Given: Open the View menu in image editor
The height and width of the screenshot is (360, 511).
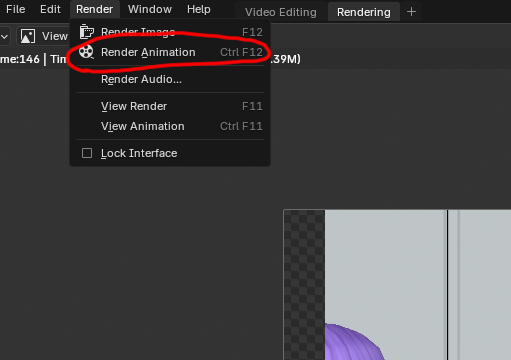Looking at the screenshot, I should coord(55,36).
